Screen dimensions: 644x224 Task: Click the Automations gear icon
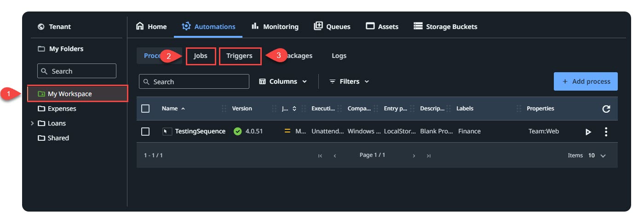pos(186,26)
